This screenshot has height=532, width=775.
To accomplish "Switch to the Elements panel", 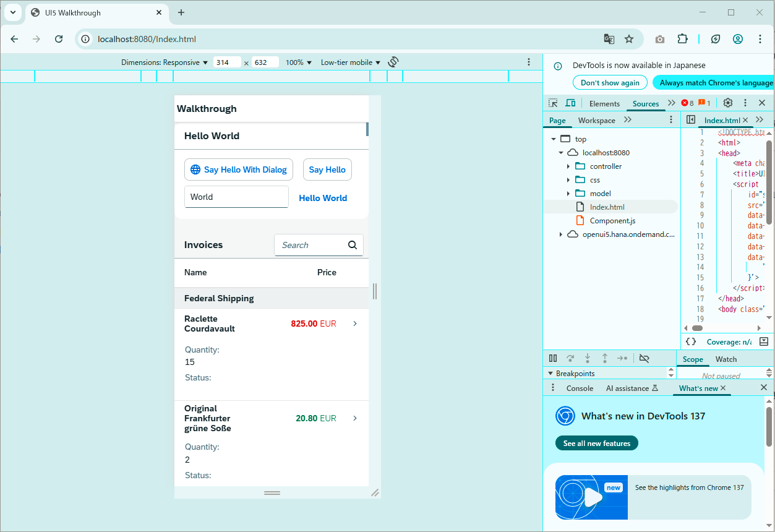I will click(604, 103).
